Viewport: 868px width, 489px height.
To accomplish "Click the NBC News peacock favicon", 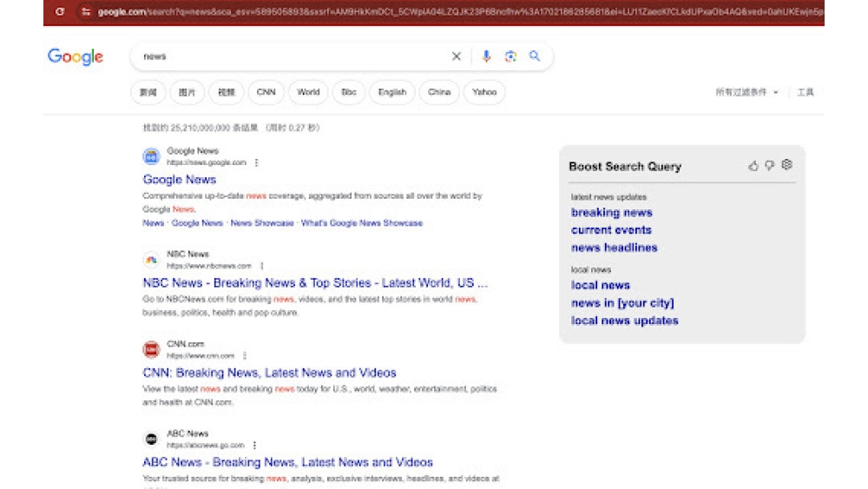I will 151,260.
